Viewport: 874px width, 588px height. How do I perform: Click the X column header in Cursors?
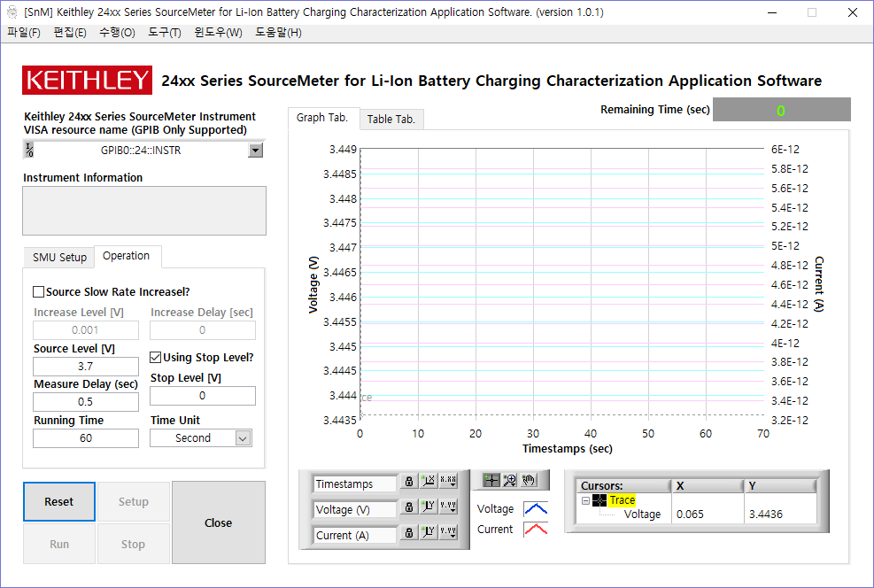tap(708, 486)
